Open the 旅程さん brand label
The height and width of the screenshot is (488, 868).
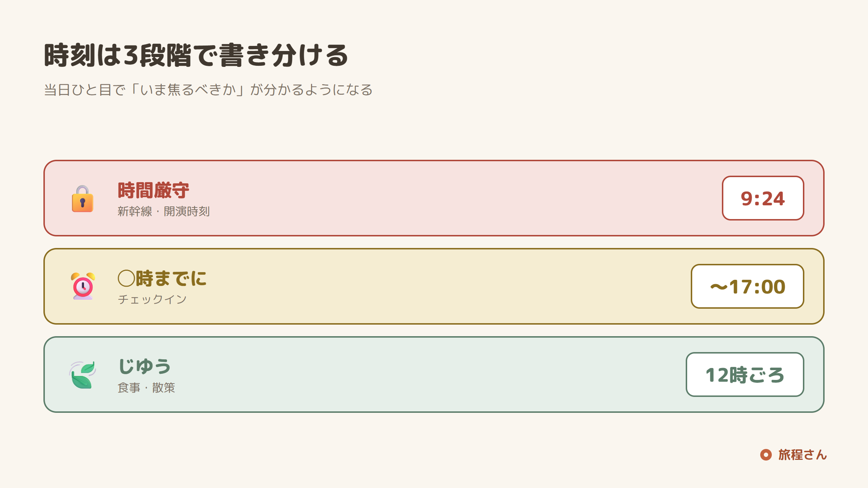[803, 455]
